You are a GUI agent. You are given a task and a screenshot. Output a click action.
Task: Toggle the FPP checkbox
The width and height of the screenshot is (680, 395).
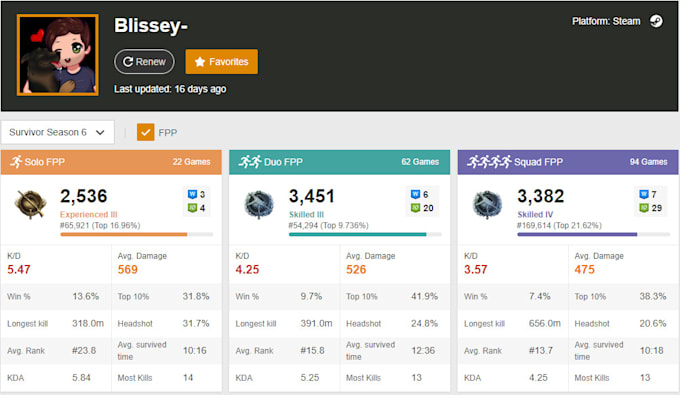pos(146,132)
